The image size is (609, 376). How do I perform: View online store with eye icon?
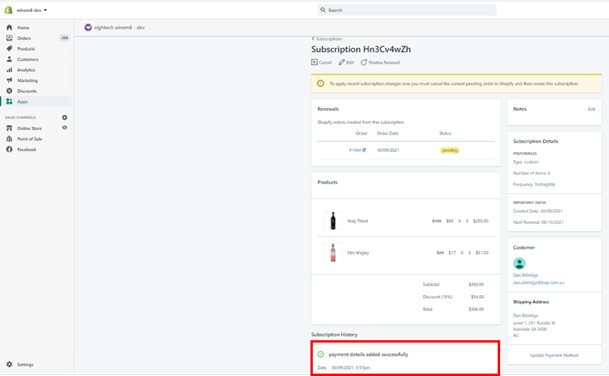(64, 128)
